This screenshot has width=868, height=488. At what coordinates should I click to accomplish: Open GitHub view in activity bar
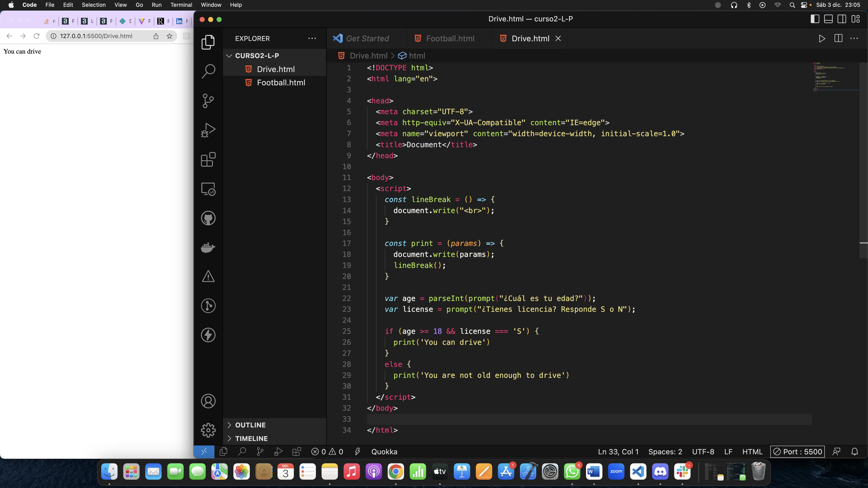pyautogui.click(x=208, y=218)
